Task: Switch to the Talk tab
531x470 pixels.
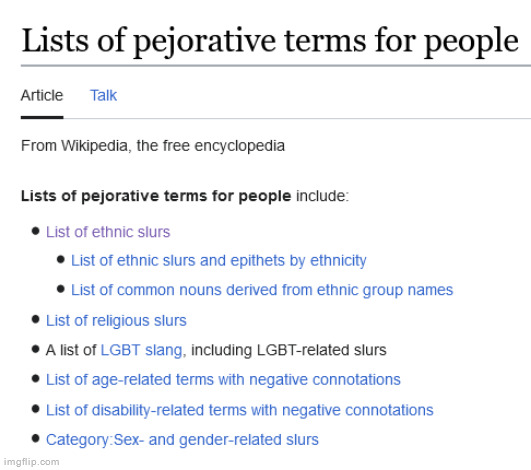Action: [x=103, y=95]
